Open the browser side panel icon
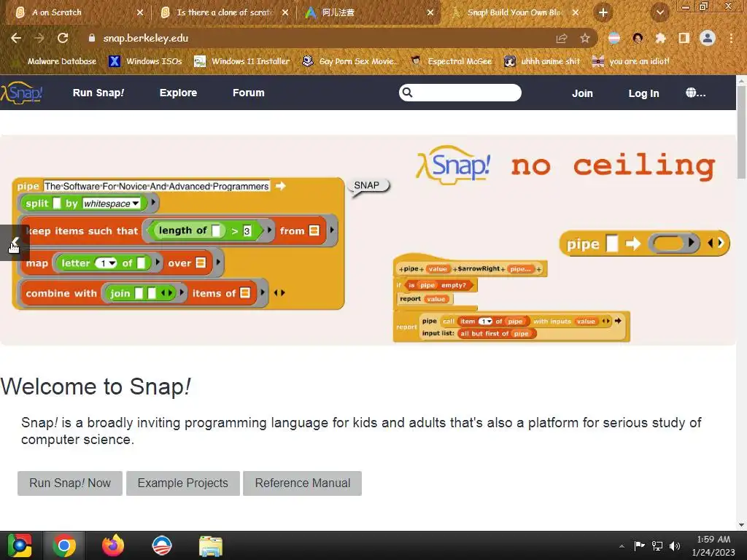 684,38
